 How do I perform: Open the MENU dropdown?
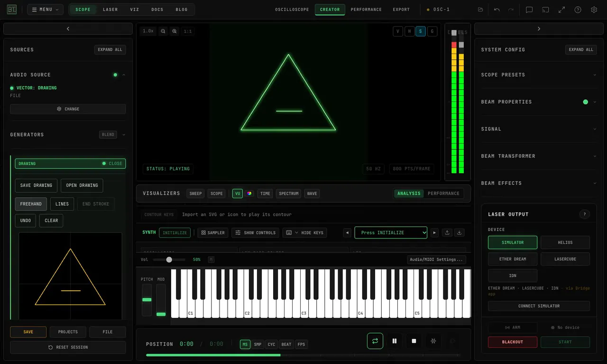45,9
